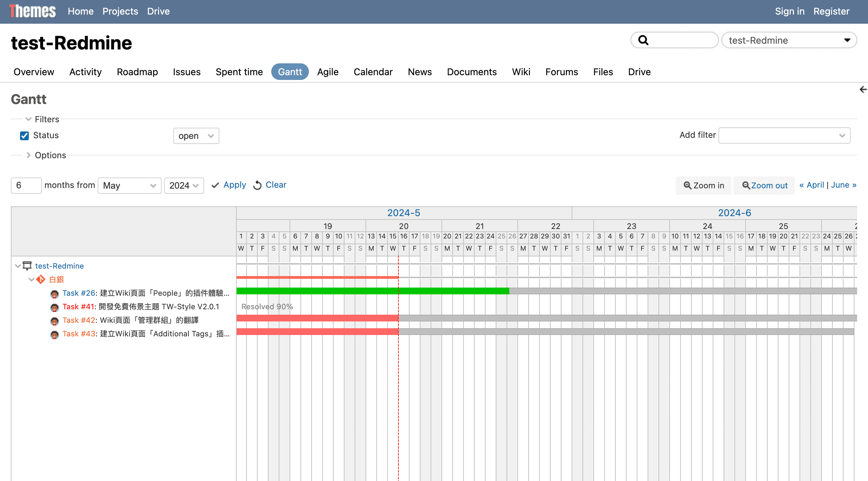
Task: Click the Zoom out magnifier icon
Action: [746, 185]
